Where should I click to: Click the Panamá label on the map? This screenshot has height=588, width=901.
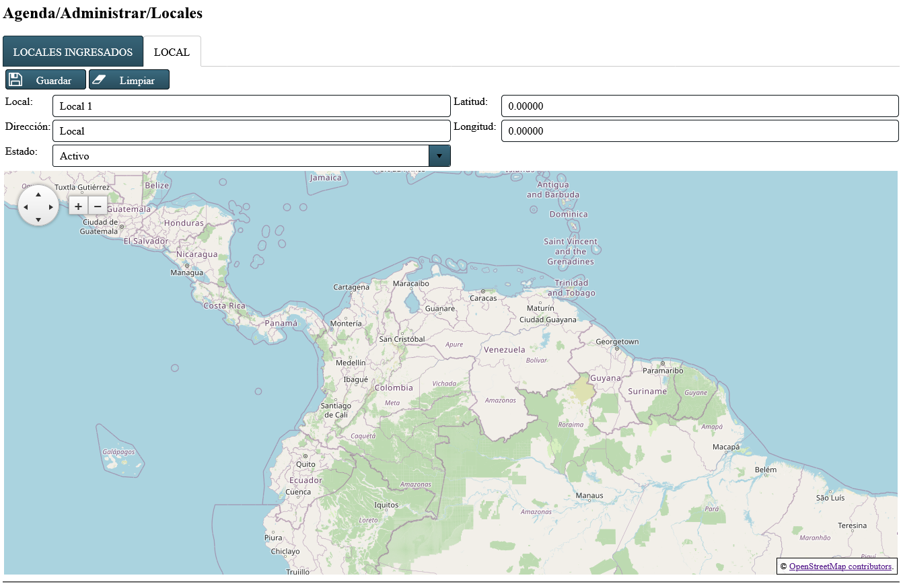pos(281,323)
